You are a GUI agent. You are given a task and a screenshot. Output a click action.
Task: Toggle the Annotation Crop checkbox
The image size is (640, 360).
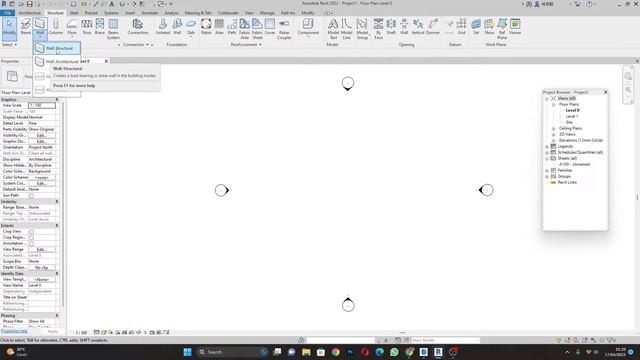pos(31,244)
